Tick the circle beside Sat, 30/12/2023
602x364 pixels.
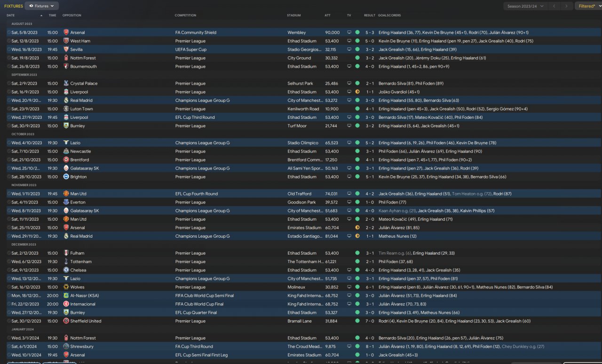pos(8,321)
